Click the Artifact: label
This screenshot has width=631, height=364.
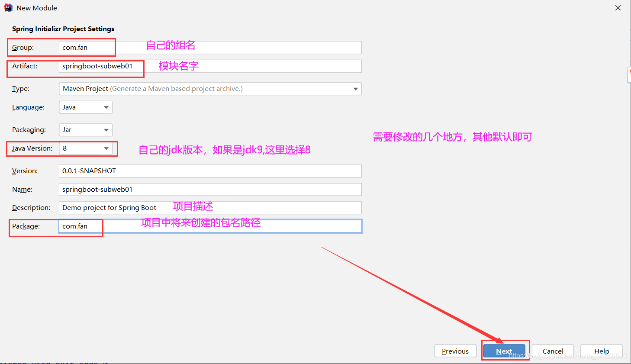point(25,66)
